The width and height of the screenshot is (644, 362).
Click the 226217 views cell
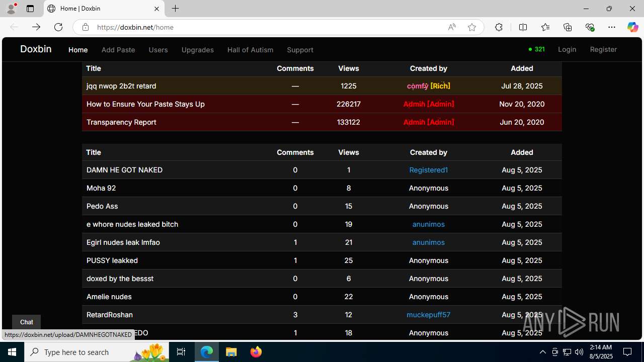(x=348, y=104)
